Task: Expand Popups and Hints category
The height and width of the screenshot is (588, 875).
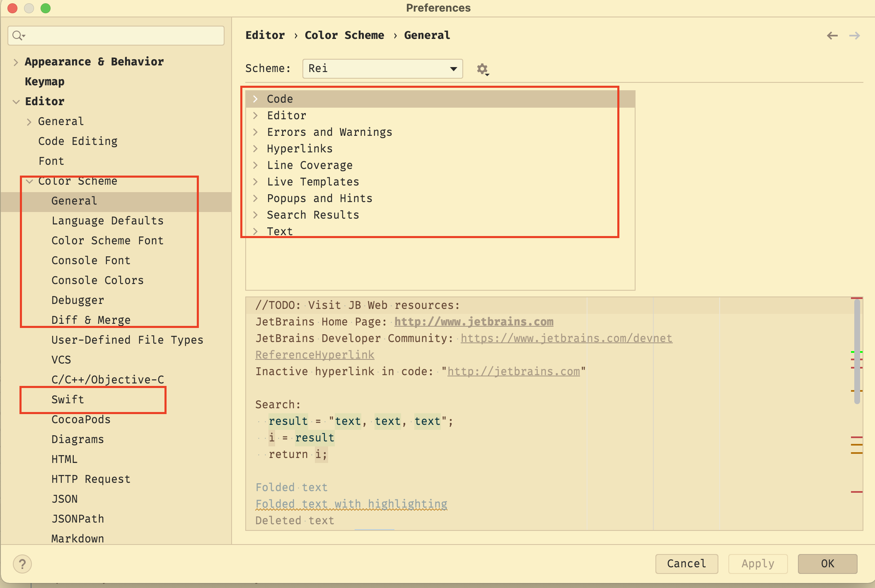Action: 256,198
